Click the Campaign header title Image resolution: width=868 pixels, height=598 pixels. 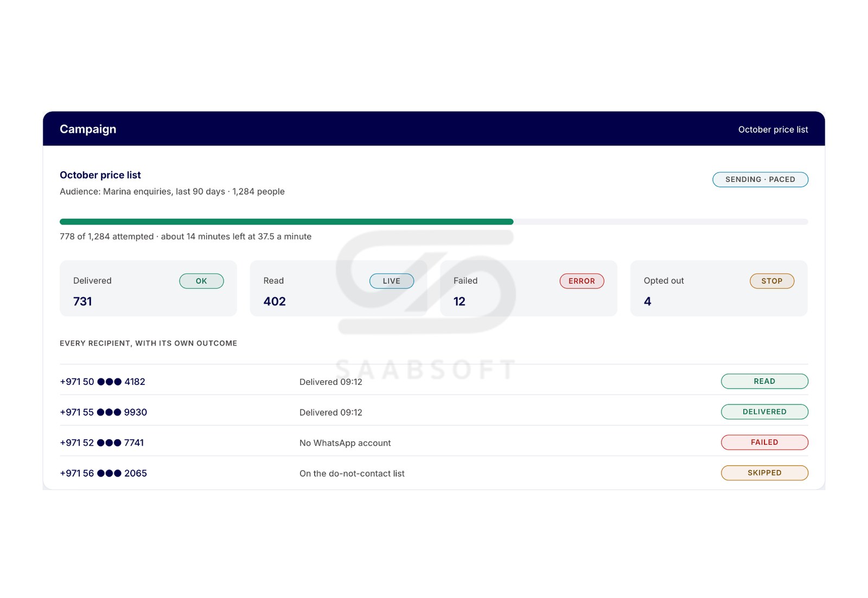(88, 129)
